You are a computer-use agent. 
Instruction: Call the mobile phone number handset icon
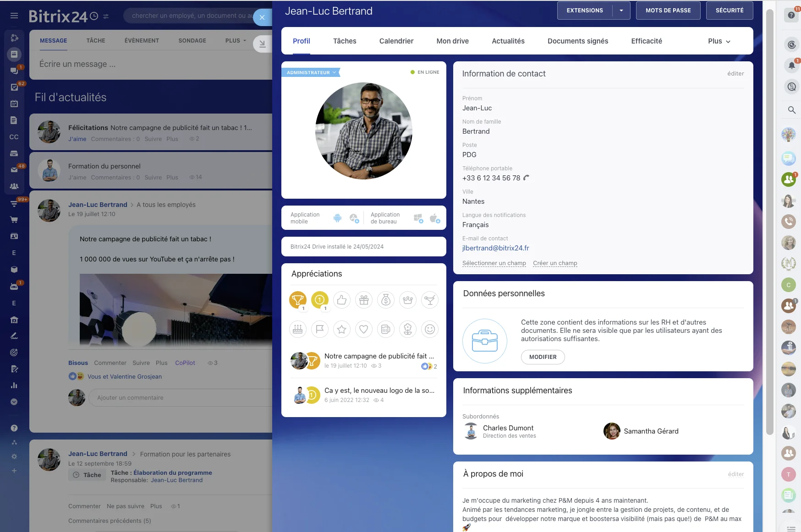tap(526, 178)
